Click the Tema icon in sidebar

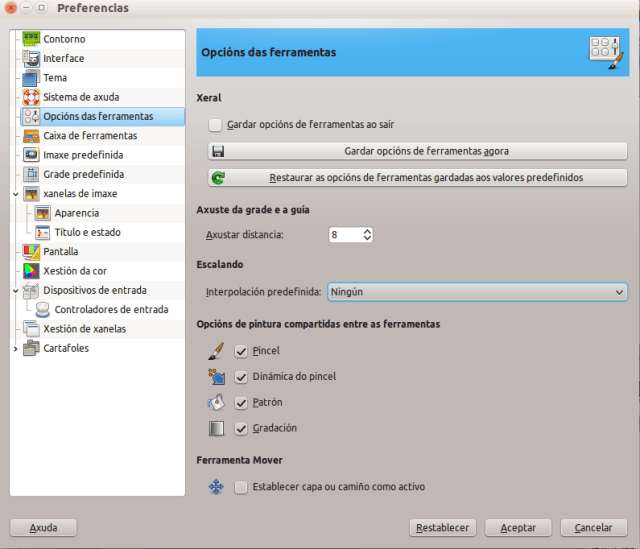31,78
